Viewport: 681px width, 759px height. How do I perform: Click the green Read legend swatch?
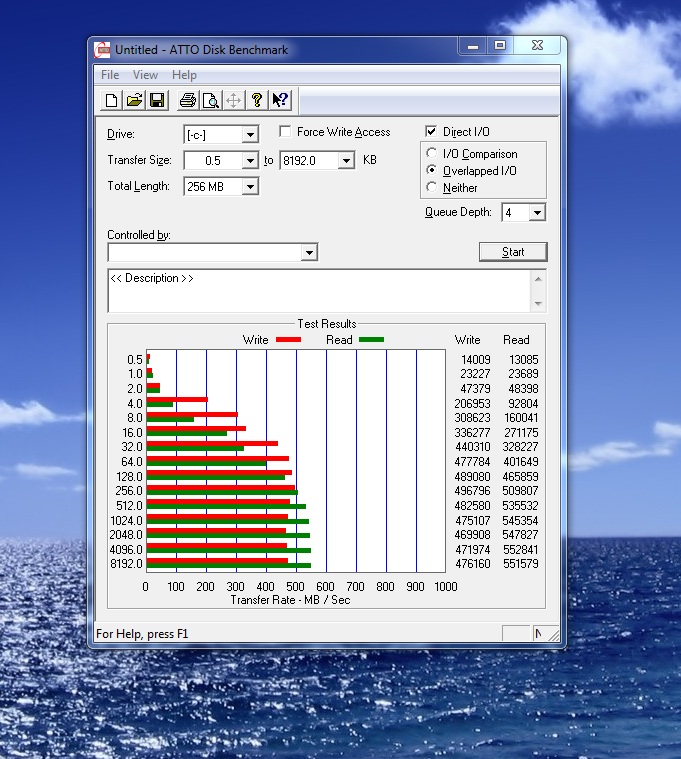[x=372, y=340]
